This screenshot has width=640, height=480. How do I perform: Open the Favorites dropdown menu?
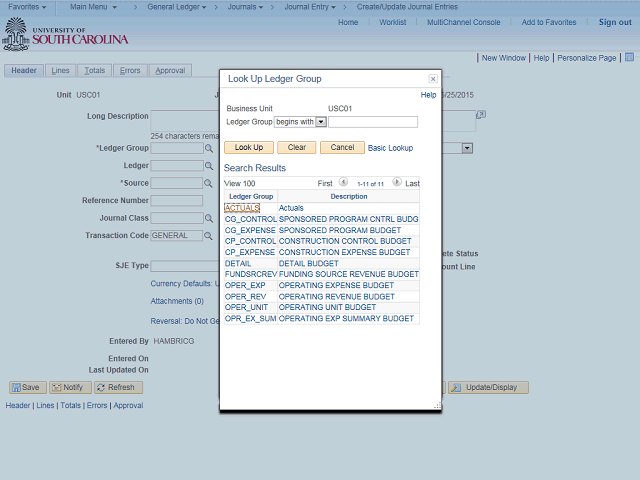click(27, 7)
